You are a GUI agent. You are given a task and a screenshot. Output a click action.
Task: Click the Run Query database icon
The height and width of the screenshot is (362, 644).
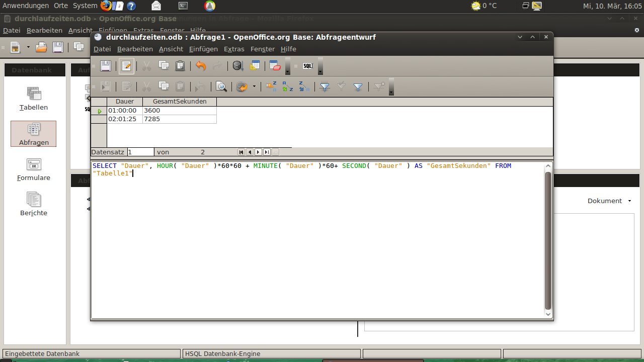point(237,66)
